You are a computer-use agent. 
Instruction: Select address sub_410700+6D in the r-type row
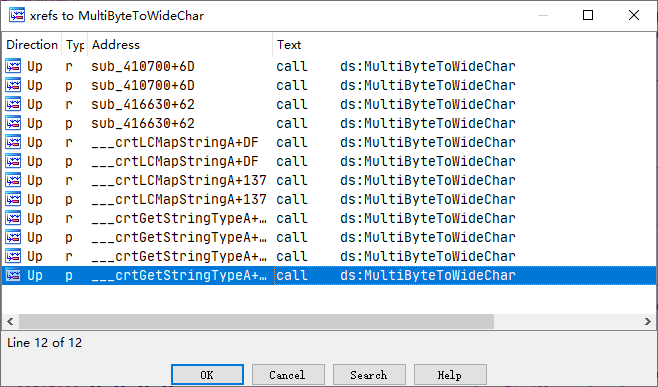pos(143,66)
